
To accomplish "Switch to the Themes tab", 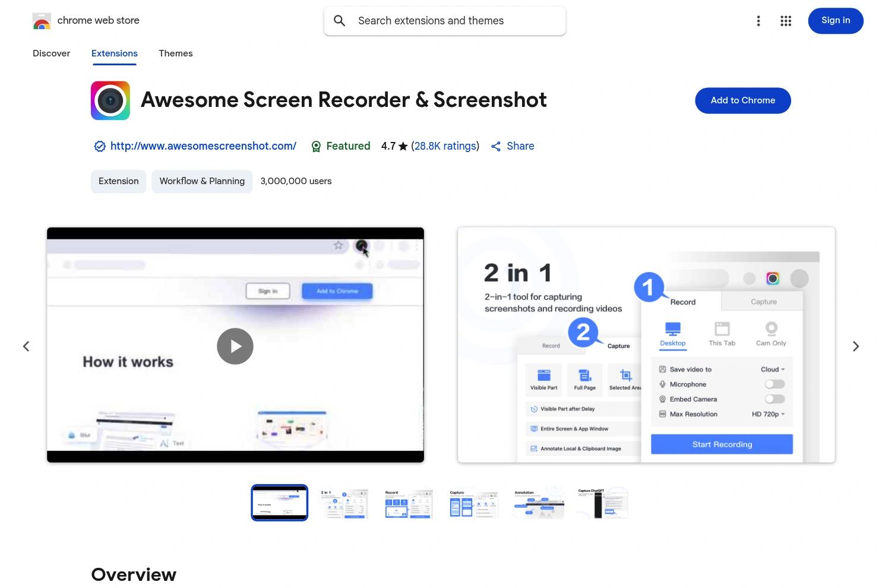I will coord(175,53).
